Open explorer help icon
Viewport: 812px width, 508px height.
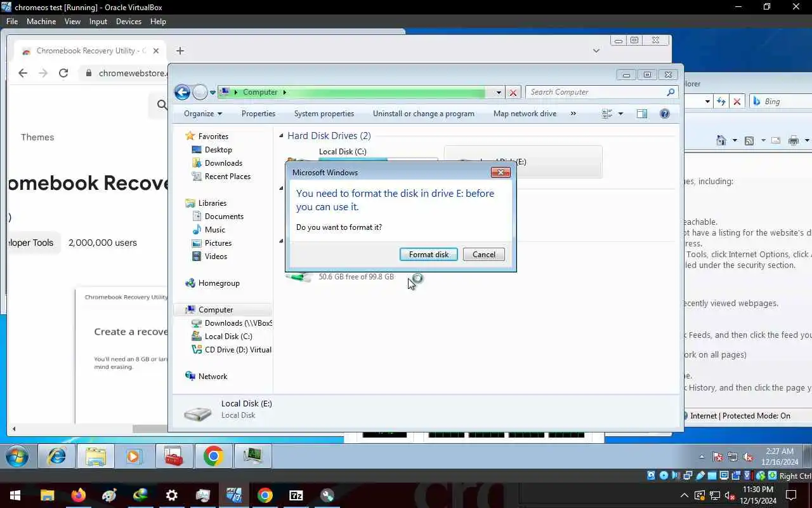tap(665, 114)
